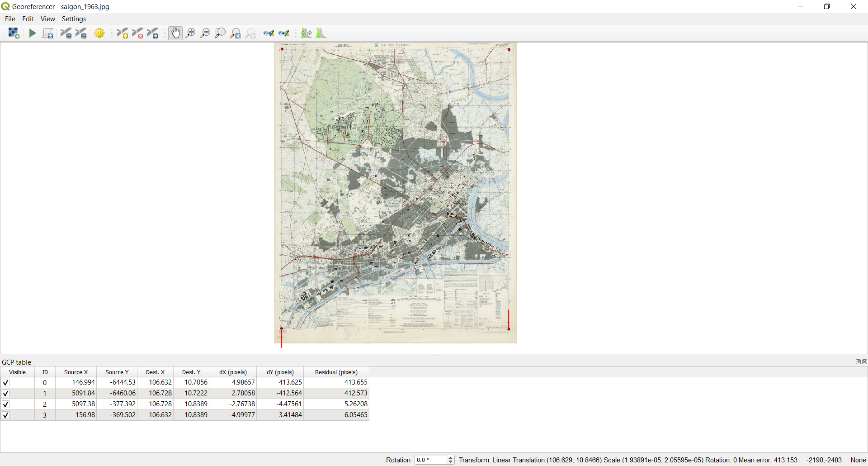This screenshot has width=868, height=466.
Task: Select Dest. Y cell 10.7056
Action: pos(191,382)
